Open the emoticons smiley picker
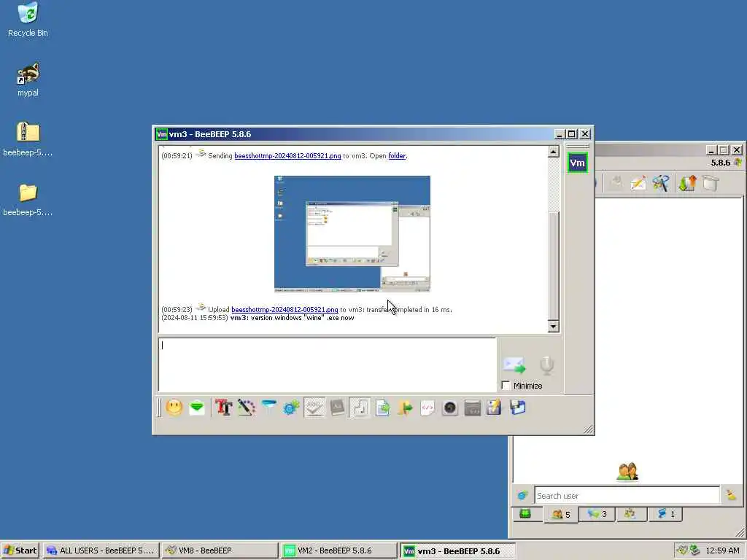 point(174,408)
